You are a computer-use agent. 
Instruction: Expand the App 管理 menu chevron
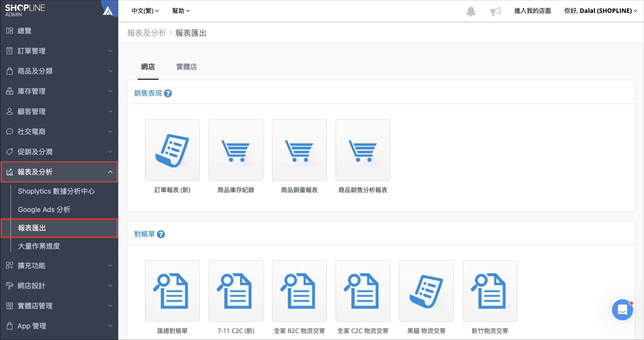pos(110,326)
